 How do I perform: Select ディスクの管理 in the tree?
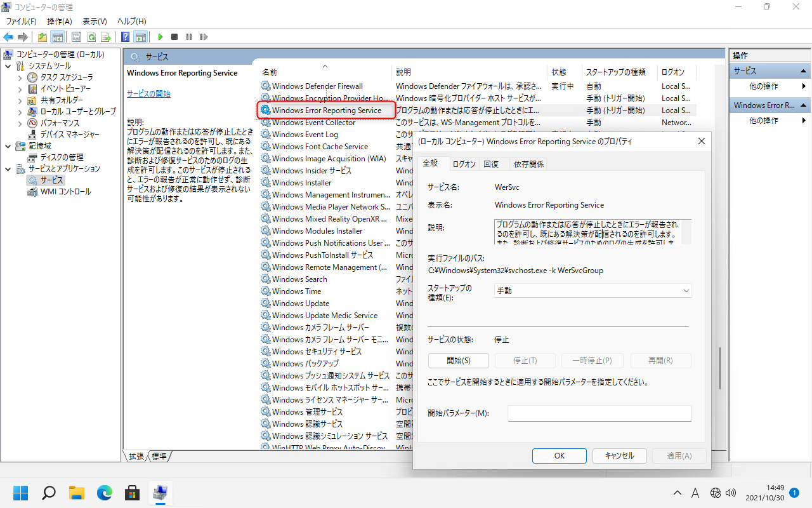[62, 157]
